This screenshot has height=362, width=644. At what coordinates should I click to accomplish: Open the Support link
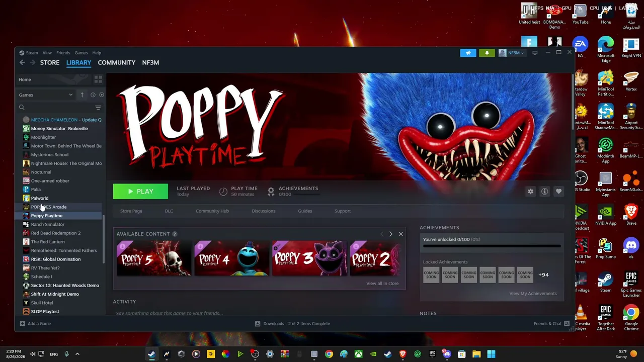pyautogui.click(x=343, y=211)
